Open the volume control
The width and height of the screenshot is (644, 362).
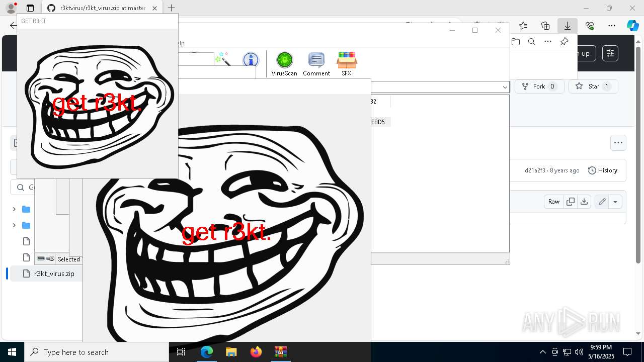pyautogui.click(x=579, y=352)
